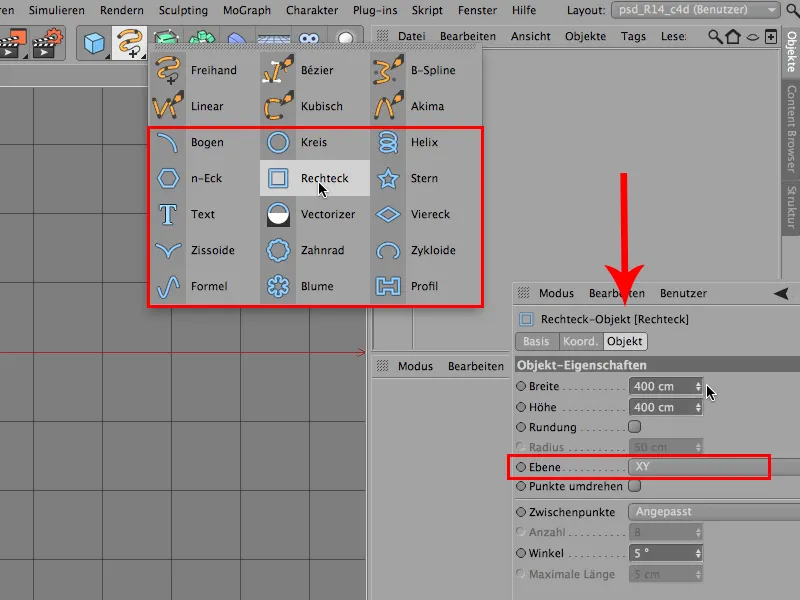This screenshot has width=800, height=600.
Task: Create a Viereck spline
Action: coord(424,214)
